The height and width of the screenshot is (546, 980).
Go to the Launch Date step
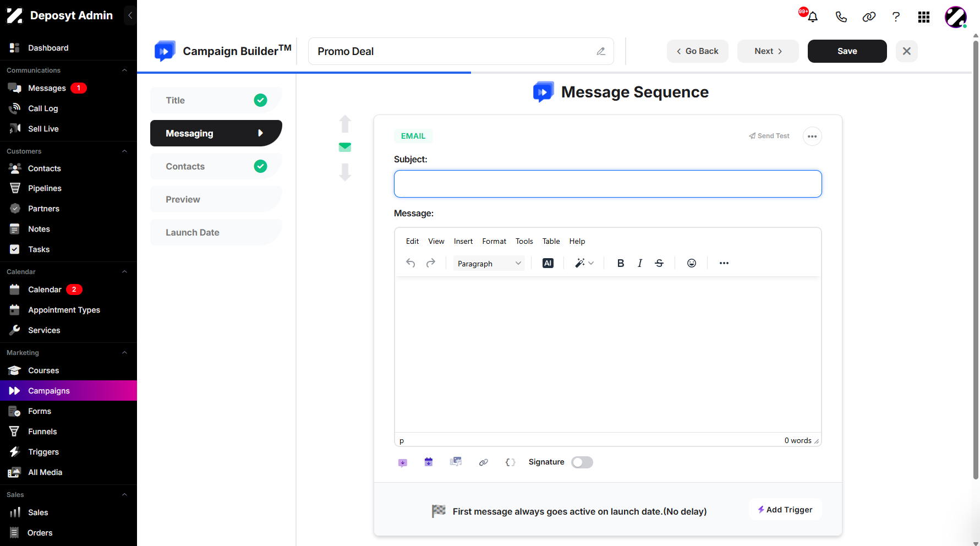(x=216, y=232)
